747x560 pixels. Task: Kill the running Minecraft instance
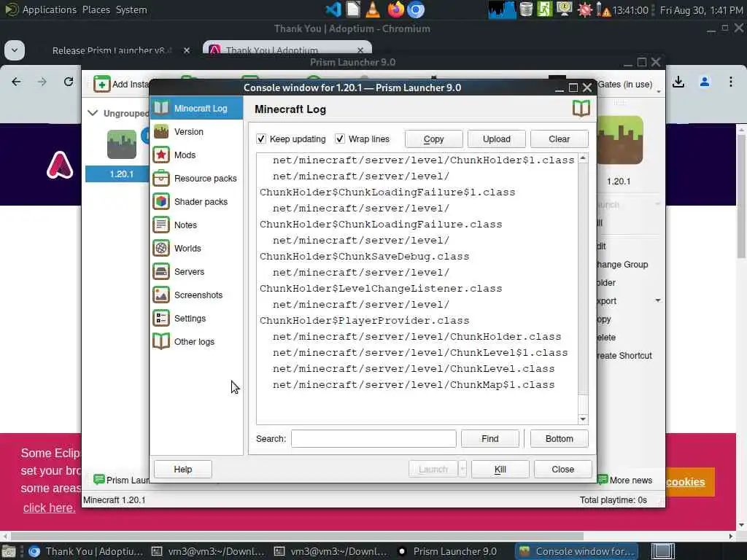[500, 469]
